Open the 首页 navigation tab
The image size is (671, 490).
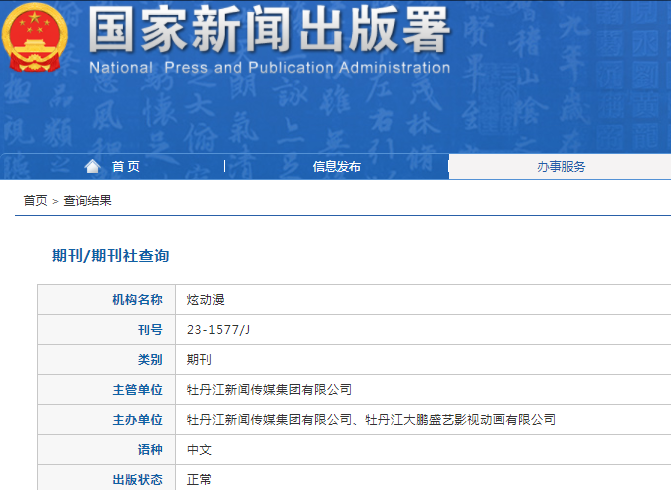point(125,166)
